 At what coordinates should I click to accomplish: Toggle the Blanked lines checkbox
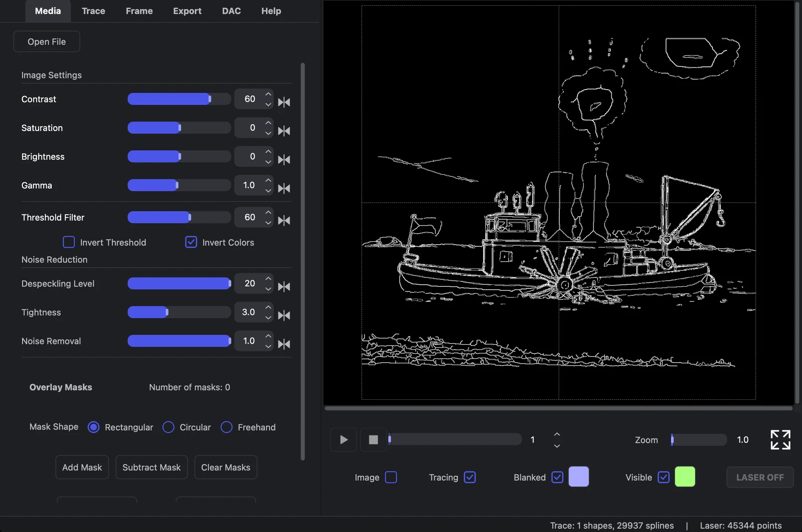(x=557, y=477)
